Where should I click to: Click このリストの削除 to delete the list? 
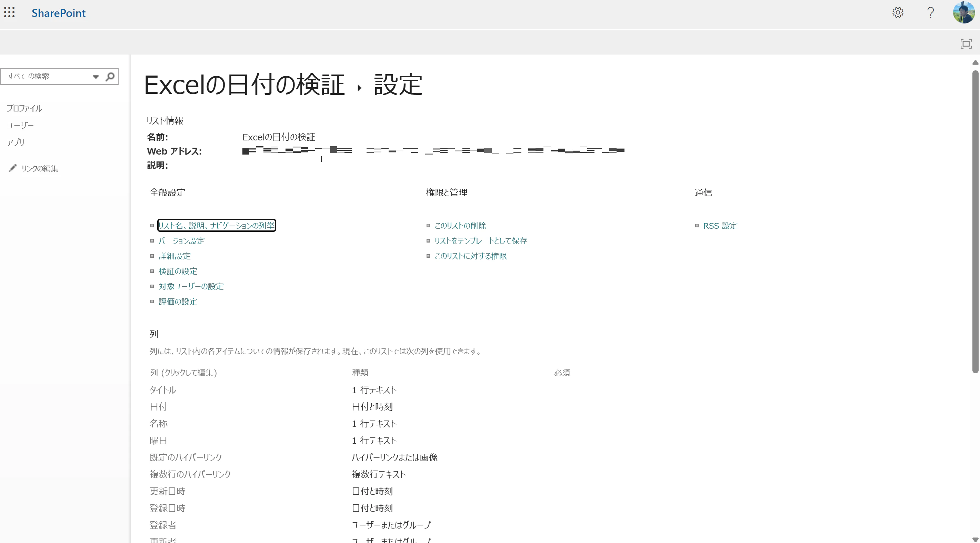click(460, 225)
